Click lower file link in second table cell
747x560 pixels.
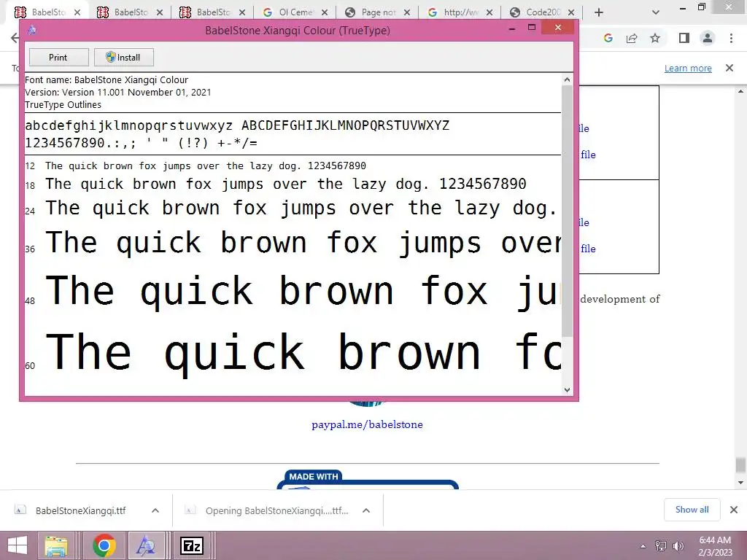click(x=588, y=249)
